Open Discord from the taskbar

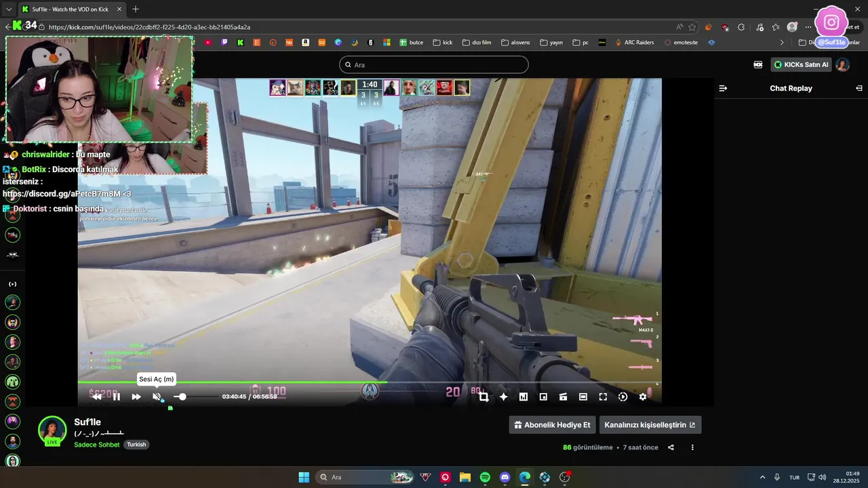tap(505, 477)
